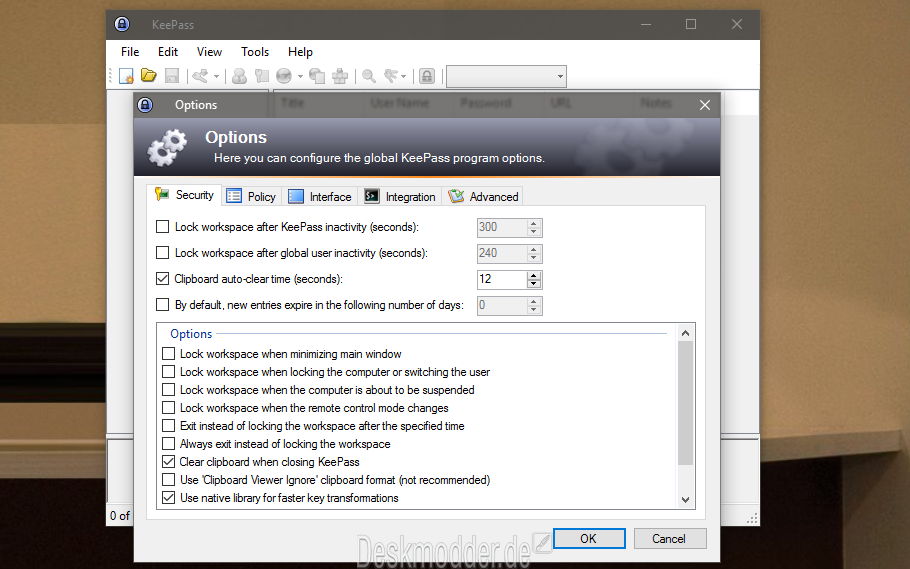Click the clipboard auto-clear time field showing 12
Image resolution: width=910 pixels, height=569 pixels.
coord(502,279)
